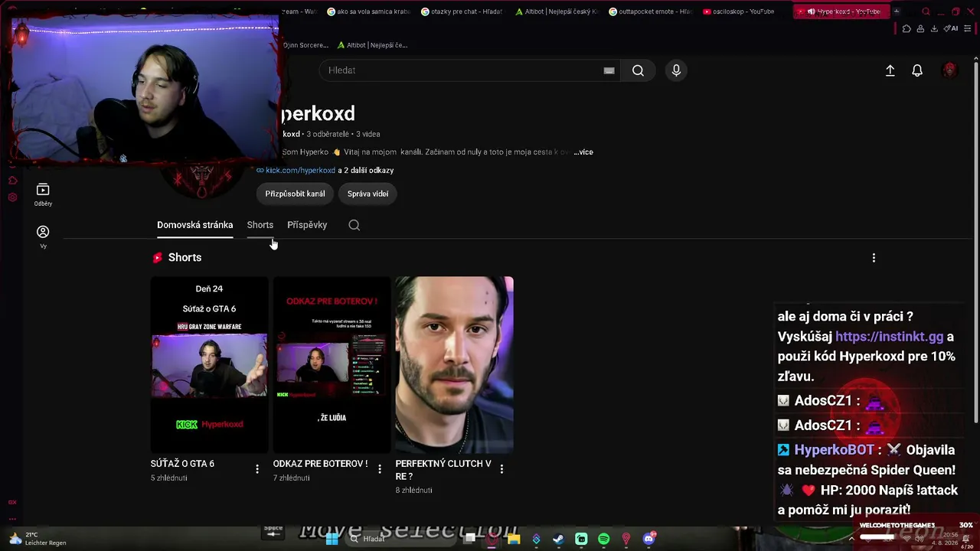Click the Shorts shelf heading
Screen dimensions: 980x551
pyautogui.click(x=185, y=258)
